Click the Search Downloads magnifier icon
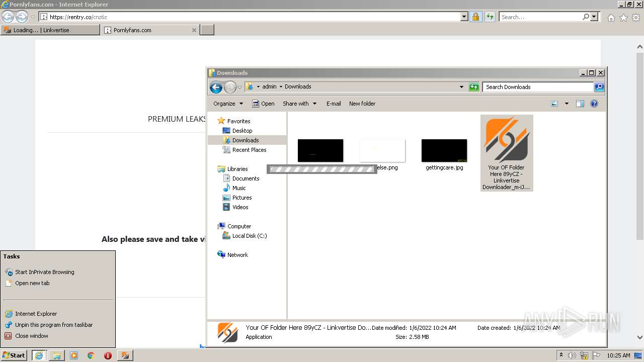 [x=599, y=87]
